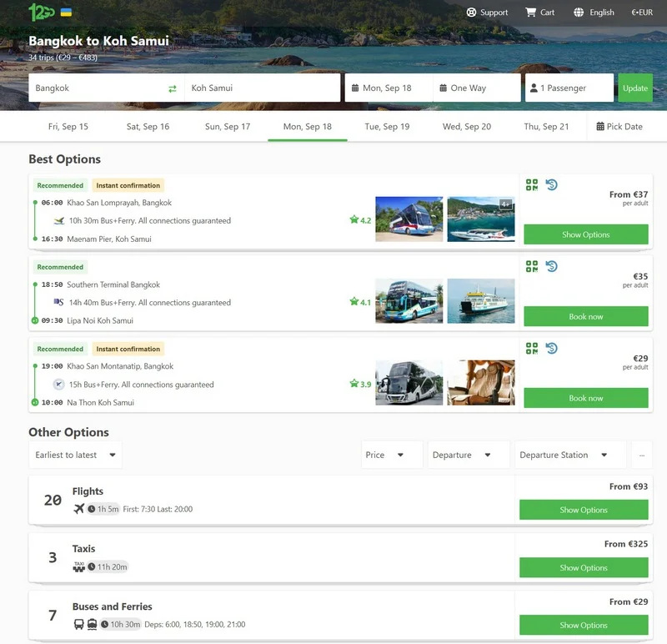Open the ferry photo thumbnail on the Lipa Noi trip
The width and height of the screenshot is (667, 644).
[x=481, y=301]
